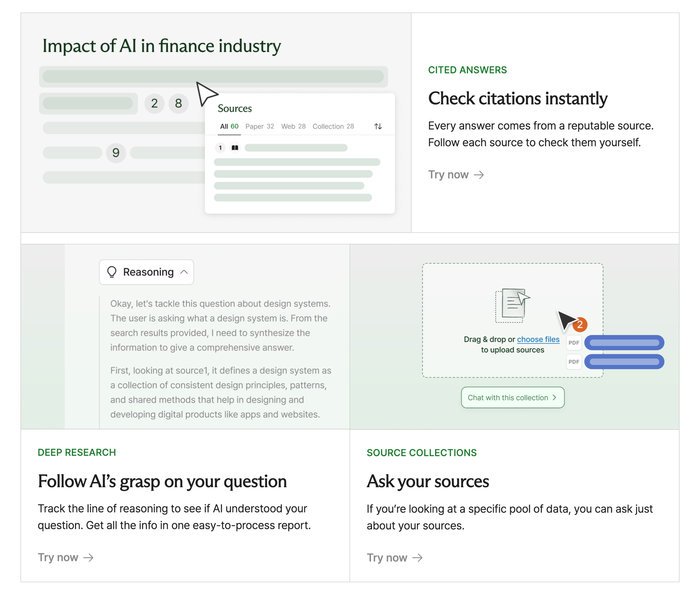Open the Chat with this collection arrow
This screenshot has width=700, height=594.
tap(554, 397)
